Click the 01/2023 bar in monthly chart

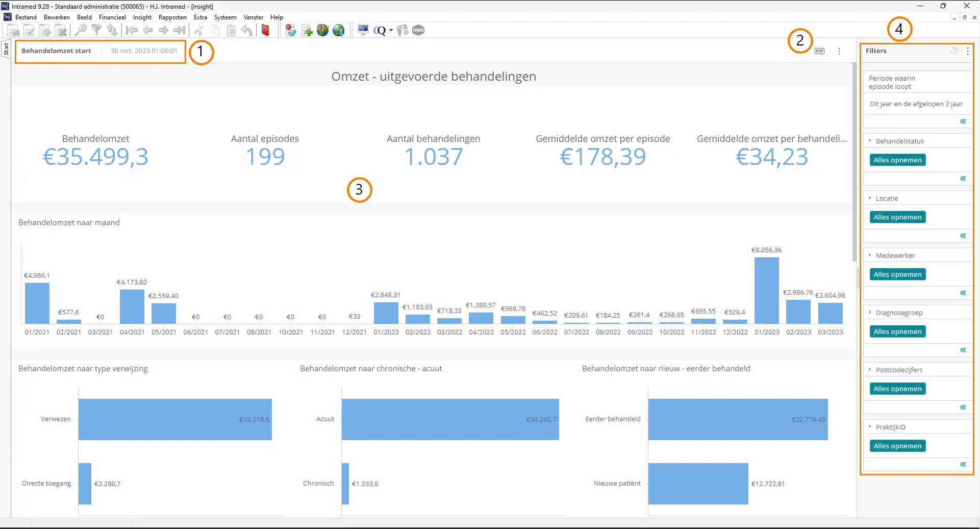point(766,291)
